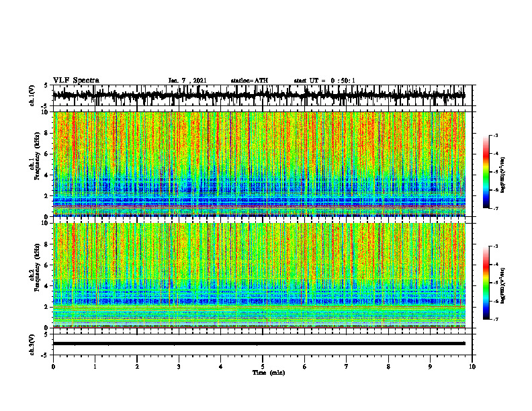The image size is (532, 411).
Task: Click the "0" tick on time axis
Action: 53,367
